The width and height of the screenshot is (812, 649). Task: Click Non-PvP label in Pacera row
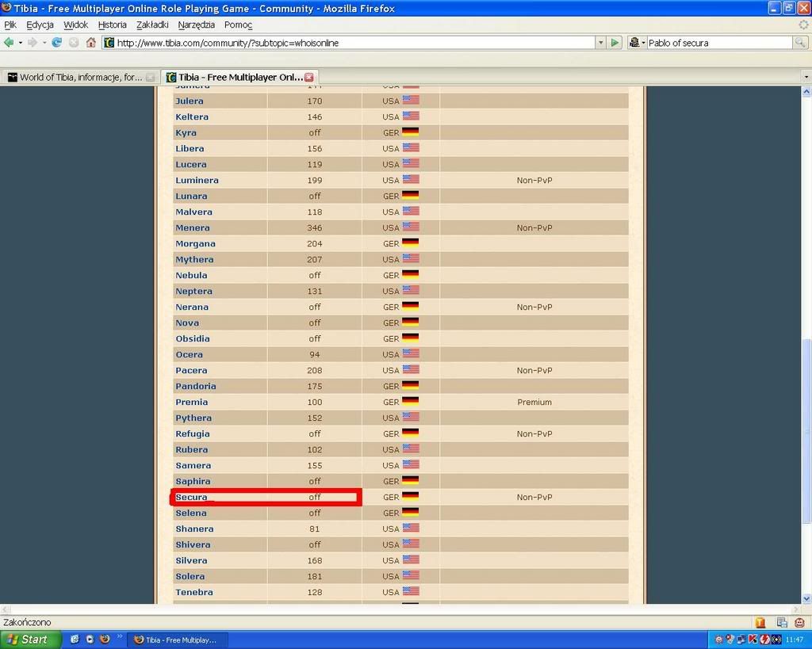(x=534, y=371)
